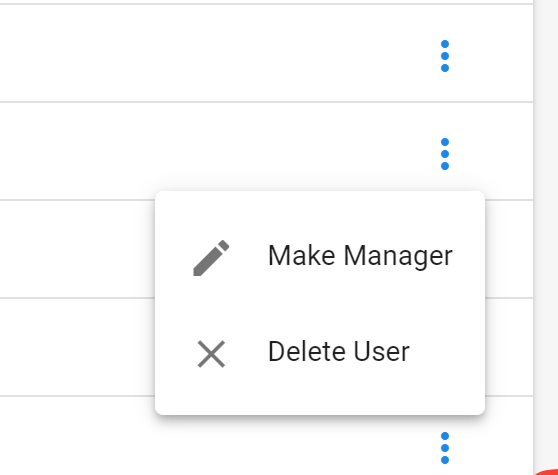This screenshot has height=475, width=558.
Task: Choose Delete User from the context menu
Action: pos(320,352)
